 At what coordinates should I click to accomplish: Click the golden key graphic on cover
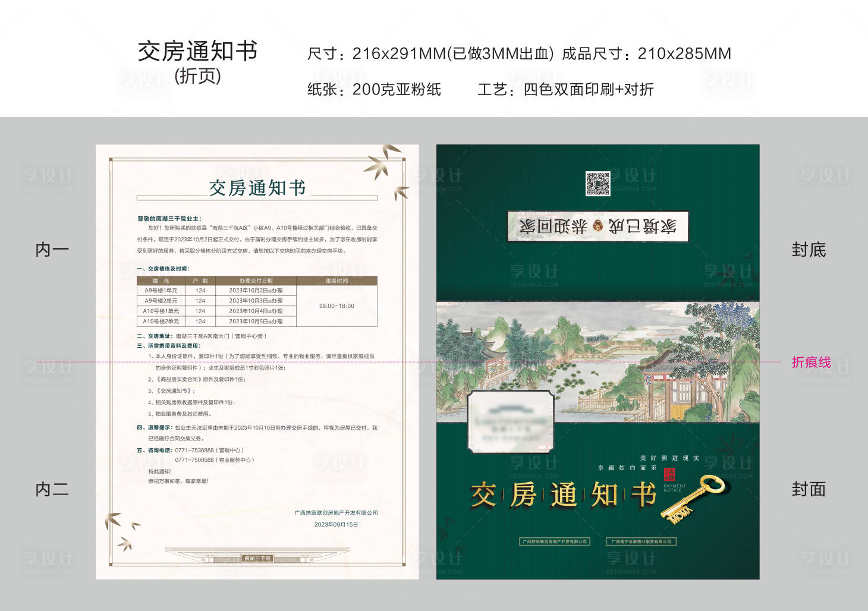(x=694, y=499)
